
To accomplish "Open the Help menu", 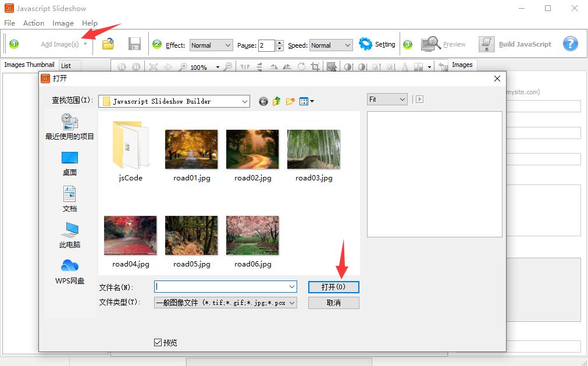I will [x=90, y=23].
